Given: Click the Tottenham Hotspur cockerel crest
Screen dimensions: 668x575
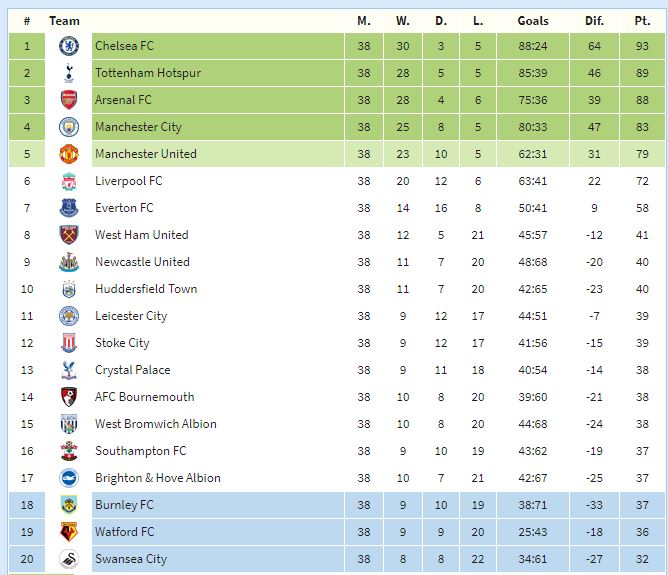Looking at the screenshot, I should (69, 73).
